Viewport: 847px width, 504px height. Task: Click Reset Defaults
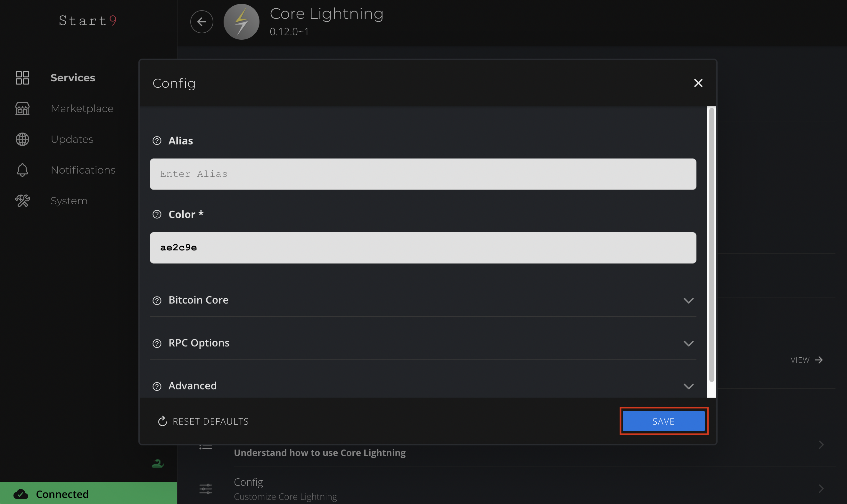203,421
